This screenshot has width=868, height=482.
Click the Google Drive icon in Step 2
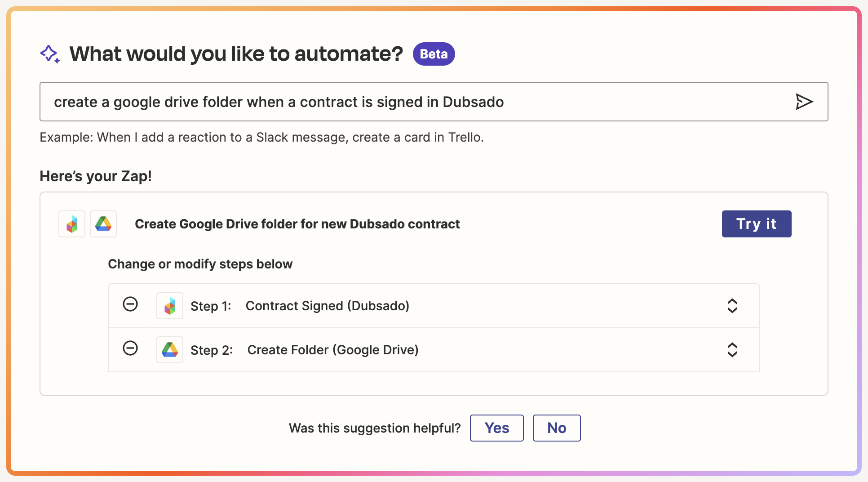(x=170, y=350)
